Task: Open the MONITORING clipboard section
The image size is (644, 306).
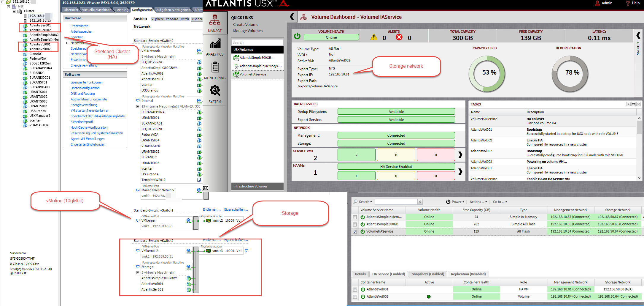Action: 215,71
